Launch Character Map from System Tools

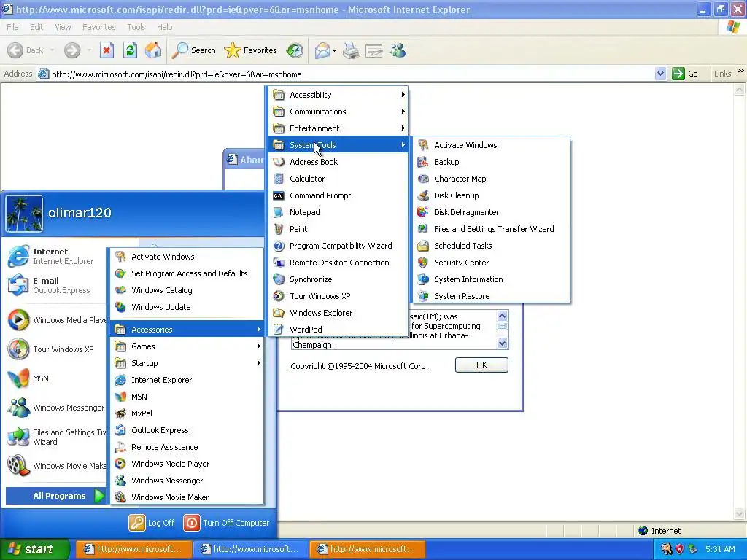tap(491, 179)
